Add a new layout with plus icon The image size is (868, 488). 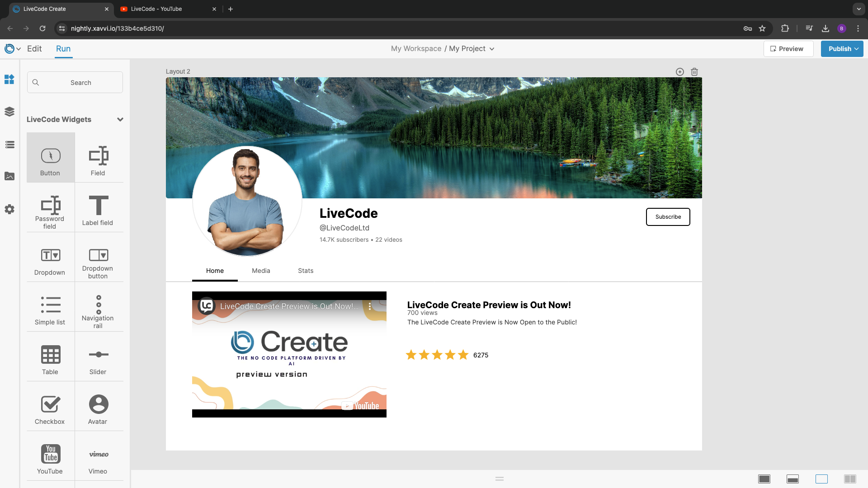click(x=679, y=72)
